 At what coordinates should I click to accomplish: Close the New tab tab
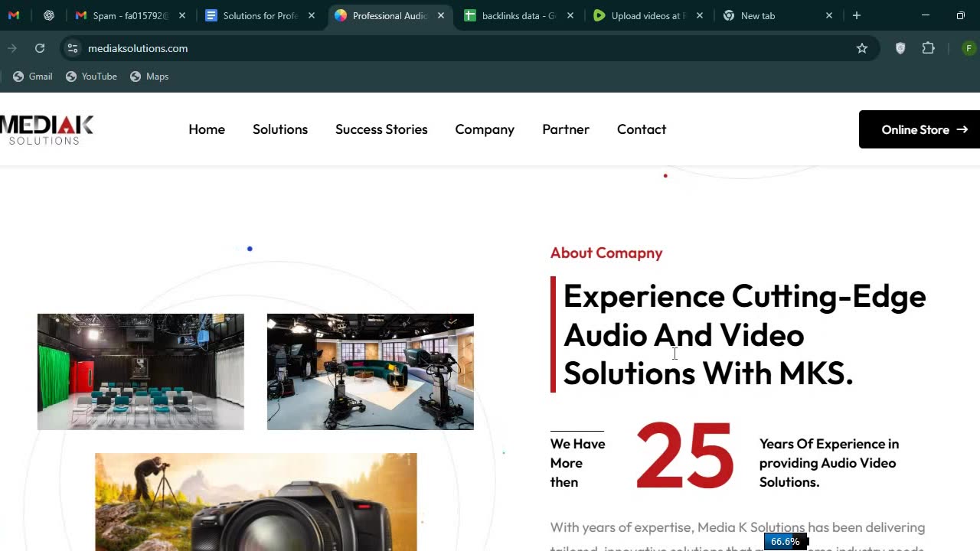[x=829, y=15]
